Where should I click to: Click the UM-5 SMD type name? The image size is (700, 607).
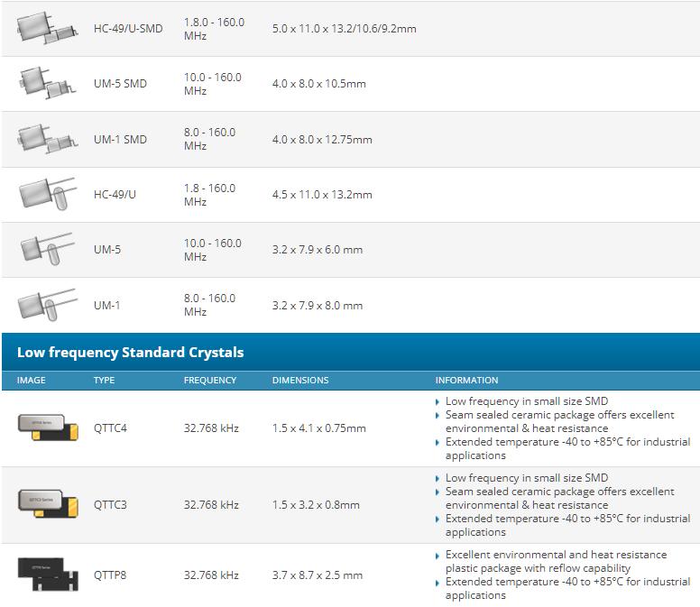pos(120,84)
